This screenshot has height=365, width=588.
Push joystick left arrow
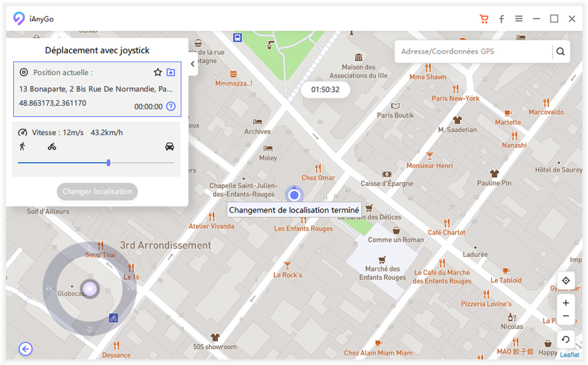coord(50,289)
